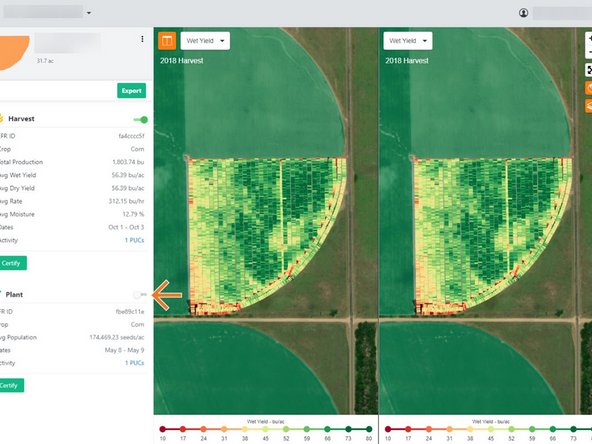Open the Plant activity 1 PUCs link
Image resolution: width=592 pixels, height=444 pixels.
pos(134,363)
